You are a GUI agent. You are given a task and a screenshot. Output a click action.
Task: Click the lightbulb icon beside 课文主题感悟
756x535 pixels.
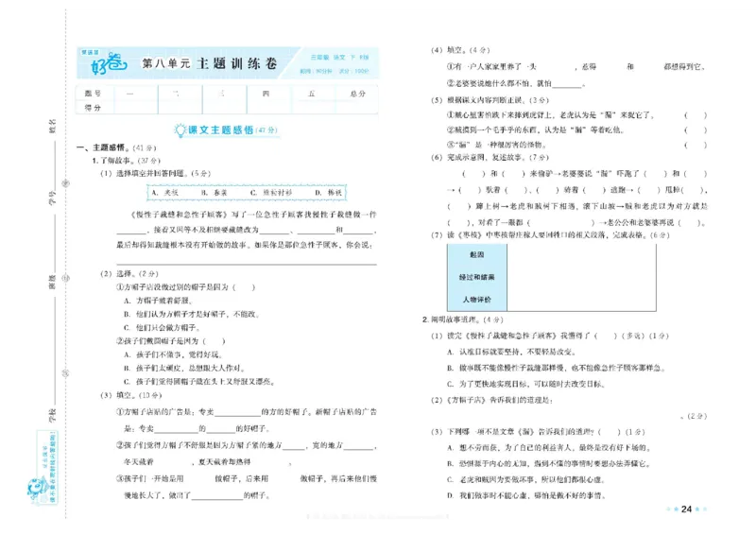(x=180, y=129)
